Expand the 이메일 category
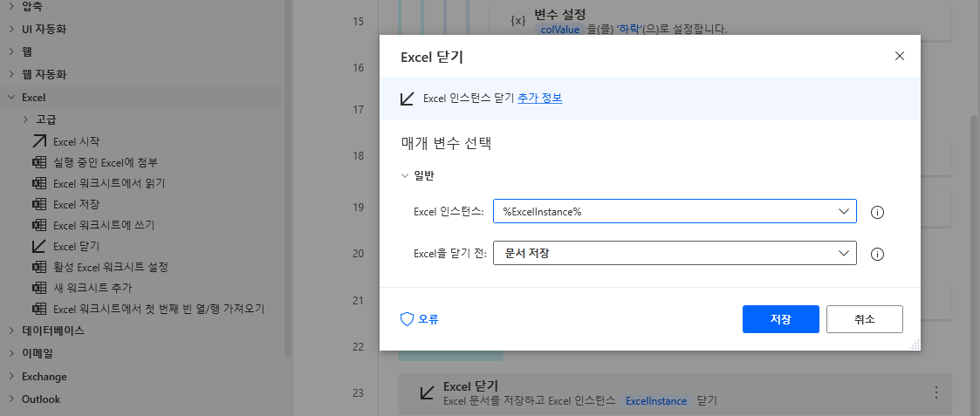This screenshot has width=980, height=416. pyautogui.click(x=11, y=353)
